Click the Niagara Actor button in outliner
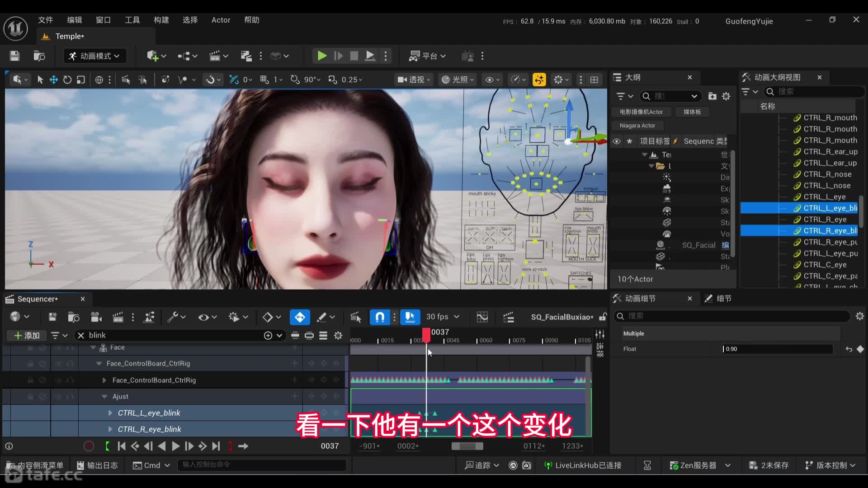The height and width of the screenshot is (488, 868). [637, 126]
